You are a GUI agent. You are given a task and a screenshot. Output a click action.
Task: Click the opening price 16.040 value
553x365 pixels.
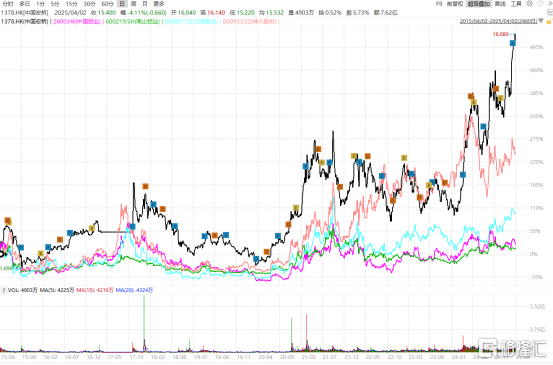click(x=187, y=13)
